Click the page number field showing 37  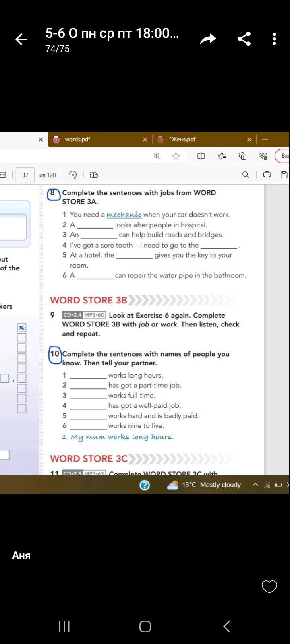(25, 175)
